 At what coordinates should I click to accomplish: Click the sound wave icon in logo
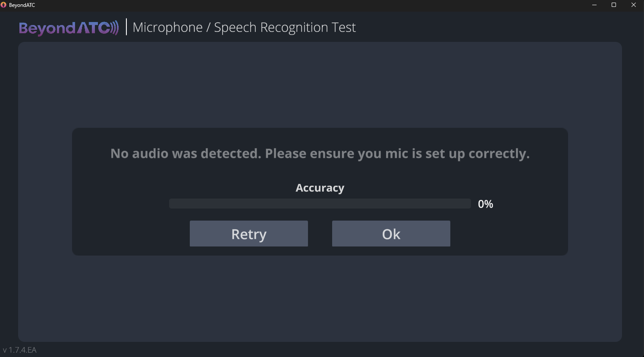coord(115,28)
